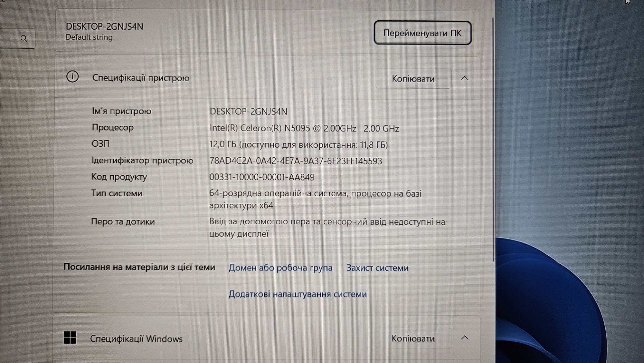The width and height of the screenshot is (644, 363).
Task: Click the settings page vertical scrollbar
Action: click(493, 139)
